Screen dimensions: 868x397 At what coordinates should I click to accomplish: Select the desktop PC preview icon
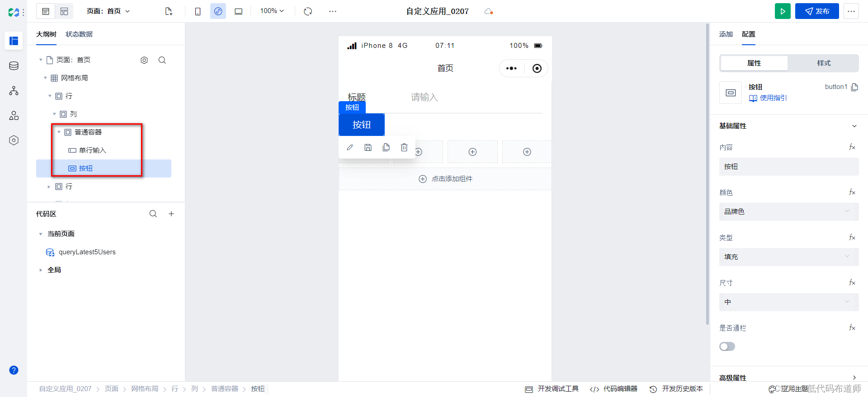[x=238, y=11]
